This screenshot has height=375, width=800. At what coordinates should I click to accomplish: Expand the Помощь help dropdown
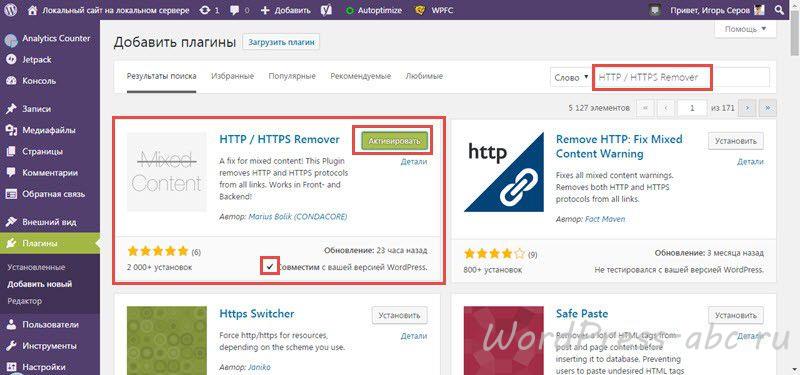coord(745,29)
